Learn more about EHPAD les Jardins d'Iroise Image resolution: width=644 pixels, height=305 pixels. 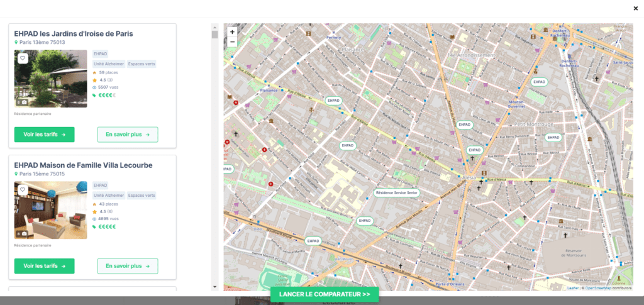[x=128, y=135]
